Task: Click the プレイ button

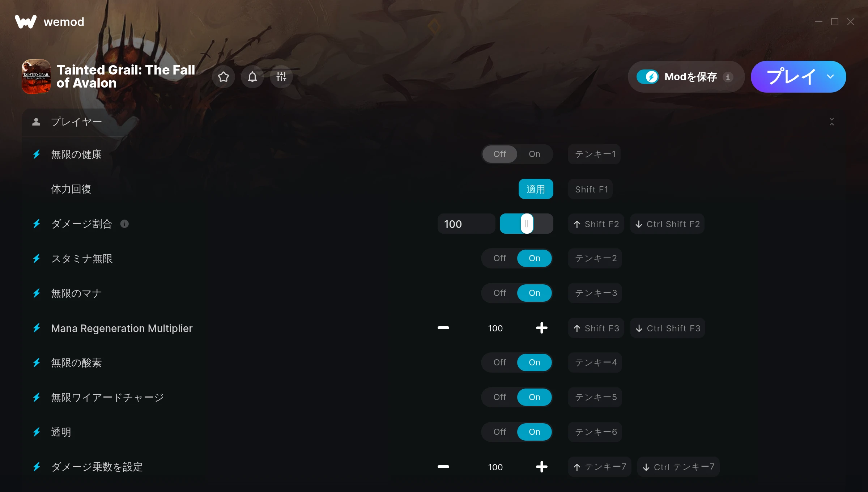Action: [791, 77]
